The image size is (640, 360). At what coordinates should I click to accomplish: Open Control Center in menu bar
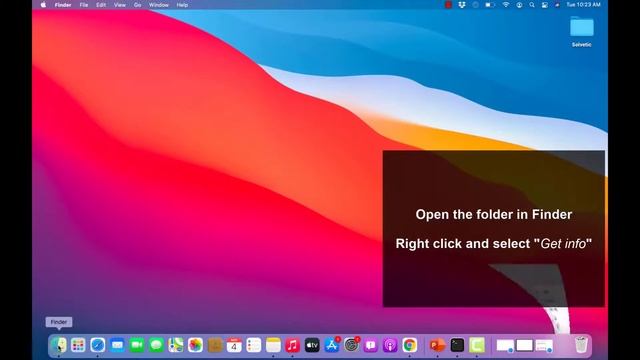click(544, 5)
